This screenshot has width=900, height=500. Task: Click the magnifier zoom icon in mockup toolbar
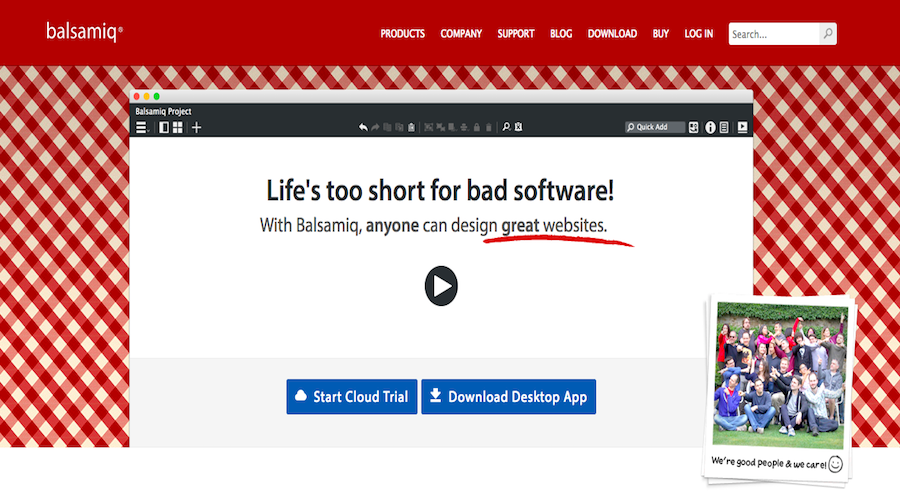pyautogui.click(x=506, y=127)
